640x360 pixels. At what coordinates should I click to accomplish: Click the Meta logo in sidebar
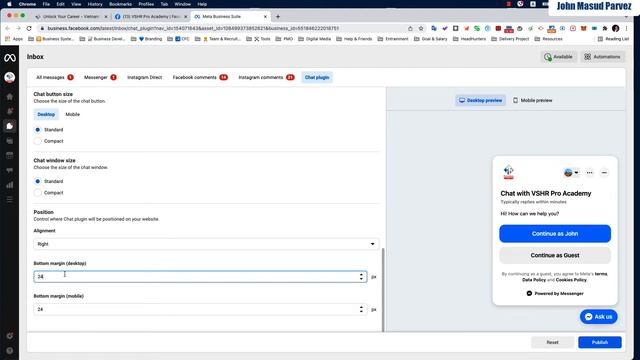[x=10, y=58]
